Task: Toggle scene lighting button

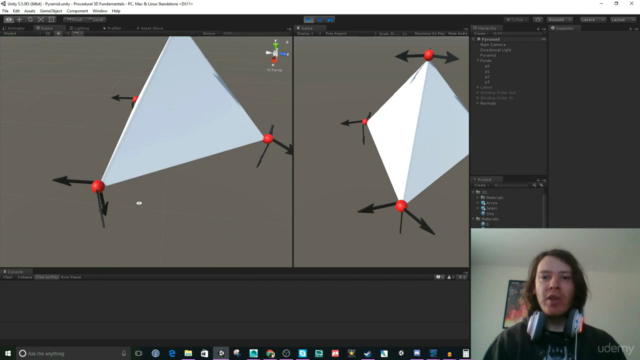Action: [x=58, y=33]
